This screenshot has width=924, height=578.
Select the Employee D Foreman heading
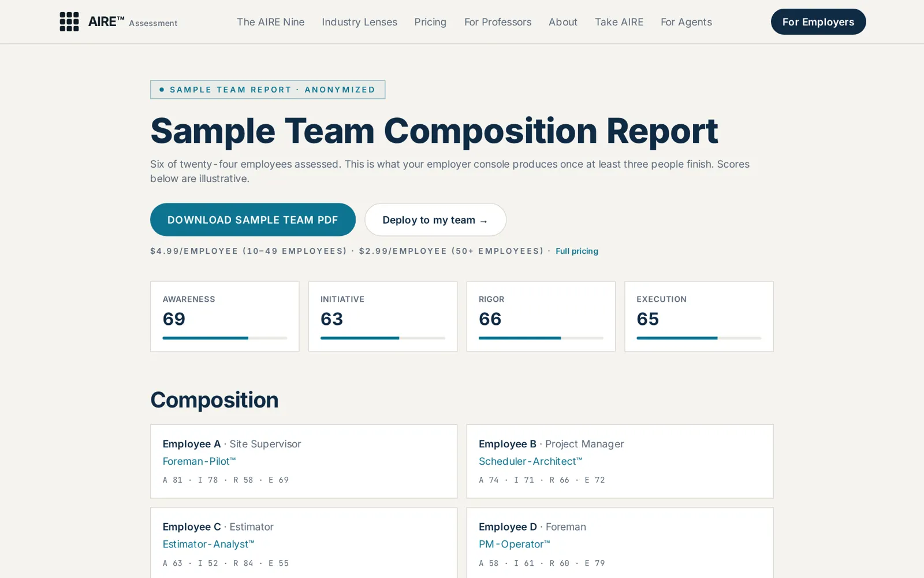coord(532,527)
